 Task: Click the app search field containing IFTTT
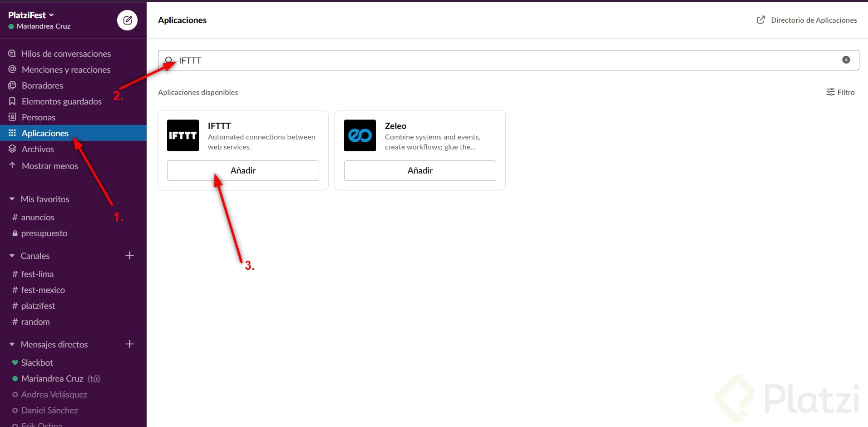click(508, 60)
